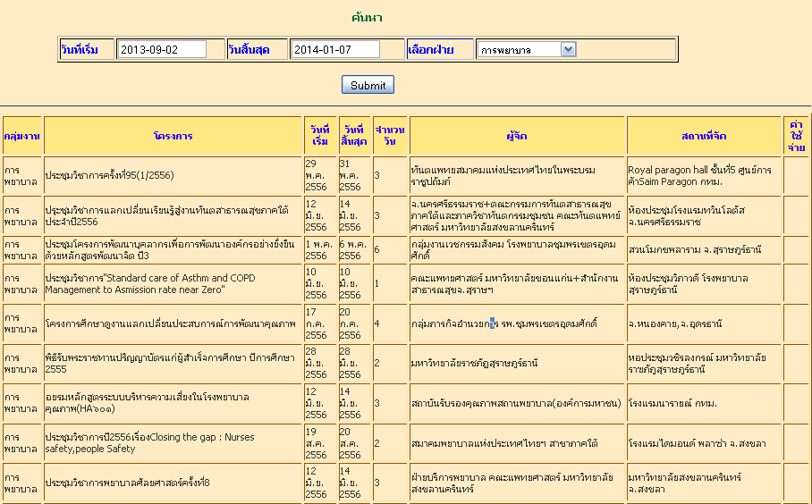Click the เลือกฝ่าย label
This screenshot has width=812, height=504.
tap(431, 50)
